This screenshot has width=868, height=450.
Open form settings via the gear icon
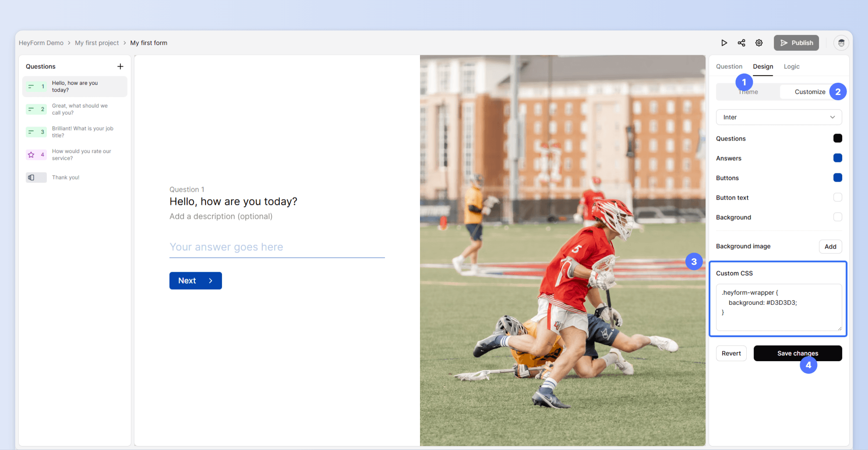pos(759,42)
